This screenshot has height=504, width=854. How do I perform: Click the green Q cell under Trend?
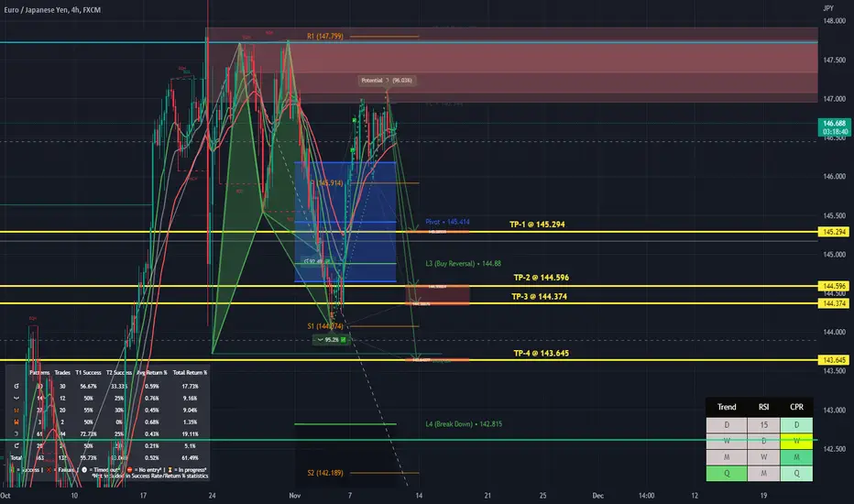[x=727, y=474]
